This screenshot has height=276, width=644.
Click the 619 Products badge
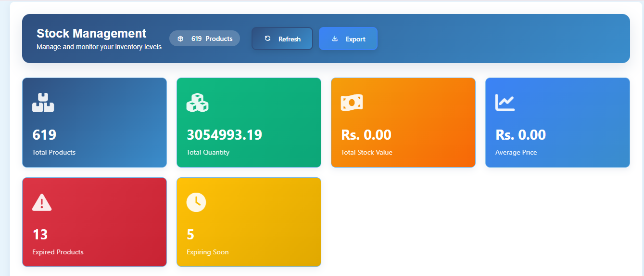click(x=204, y=39)
